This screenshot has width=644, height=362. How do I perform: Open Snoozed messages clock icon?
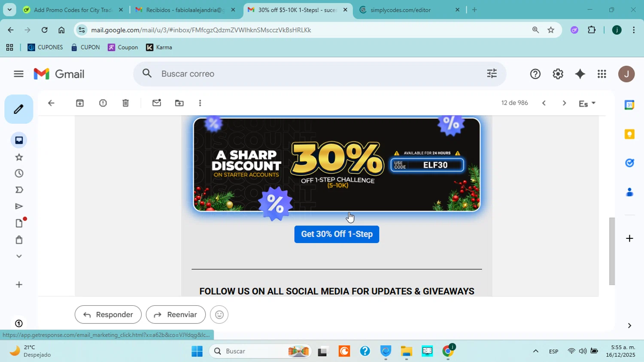tap(19, 173)
